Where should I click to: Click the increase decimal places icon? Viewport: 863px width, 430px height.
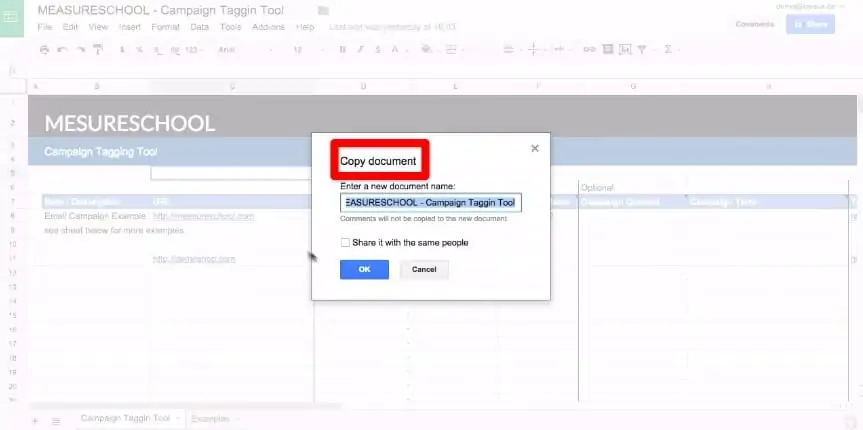pyautogui.click(x=175, y=50)
